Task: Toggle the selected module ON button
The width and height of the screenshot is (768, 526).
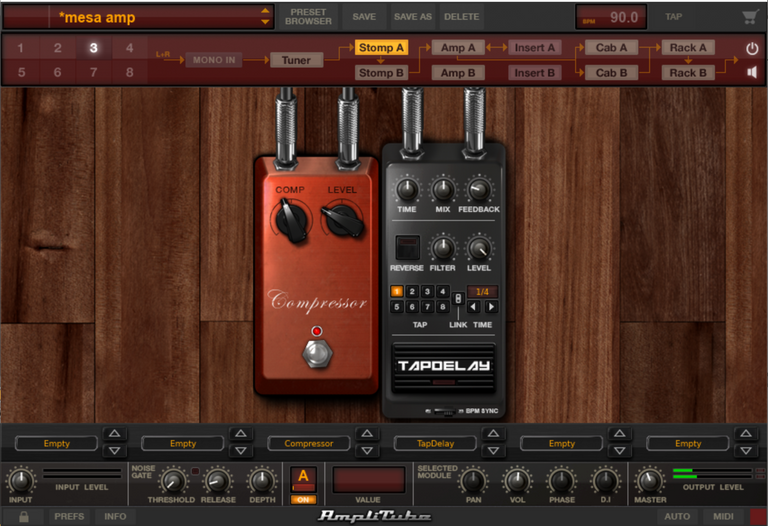Action: (x=303, y=500)
